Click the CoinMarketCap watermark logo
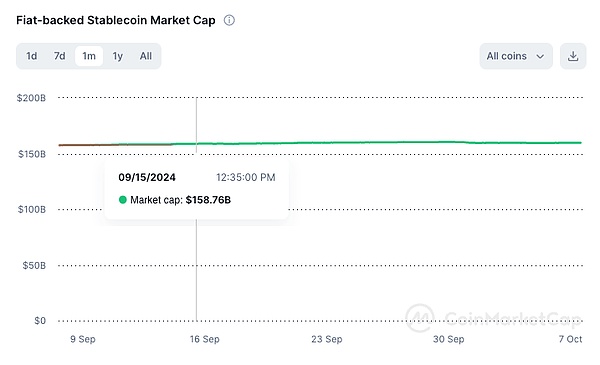The width and height of the screenshot is (600, 365). (493, 318)
